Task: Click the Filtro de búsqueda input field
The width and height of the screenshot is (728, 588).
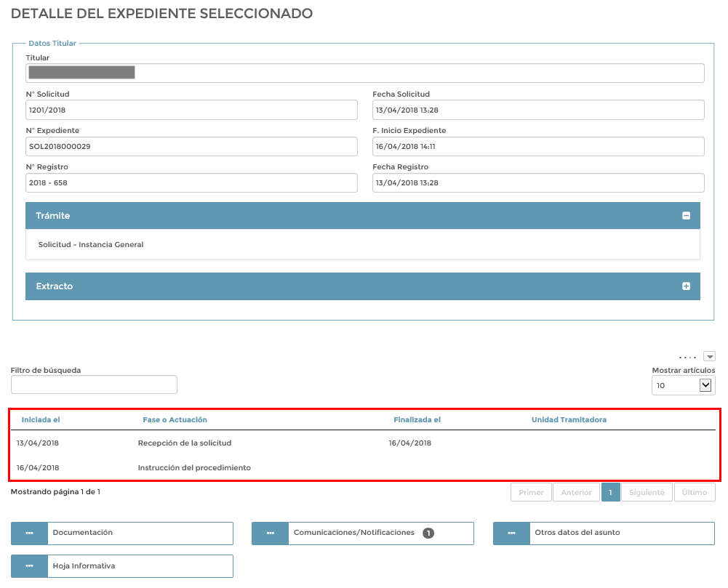Action: 94,384
